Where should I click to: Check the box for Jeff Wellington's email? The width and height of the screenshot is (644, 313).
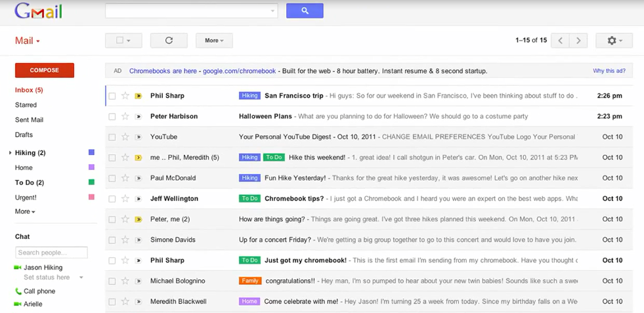click(112, 199)
